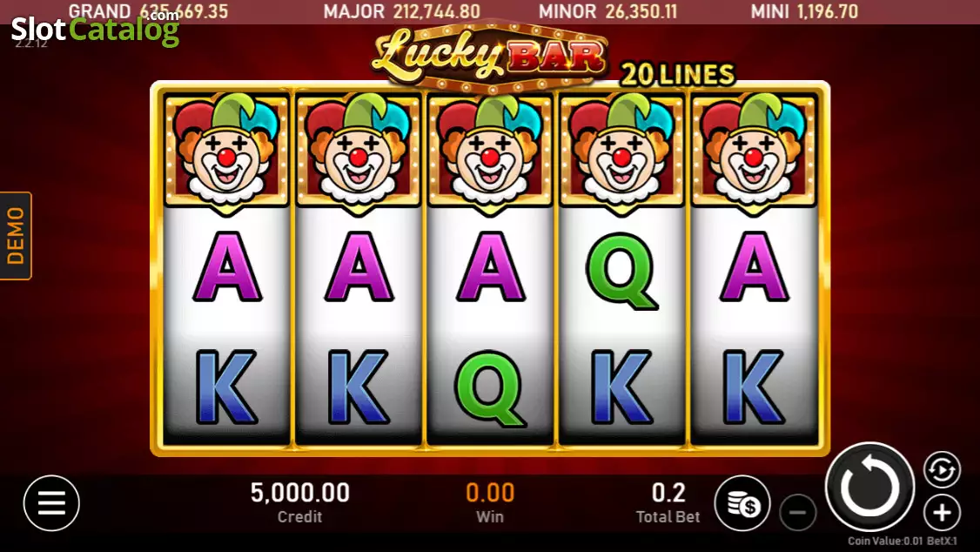
Task: Spin the reels with the spin button
Action: click(869, 487)
